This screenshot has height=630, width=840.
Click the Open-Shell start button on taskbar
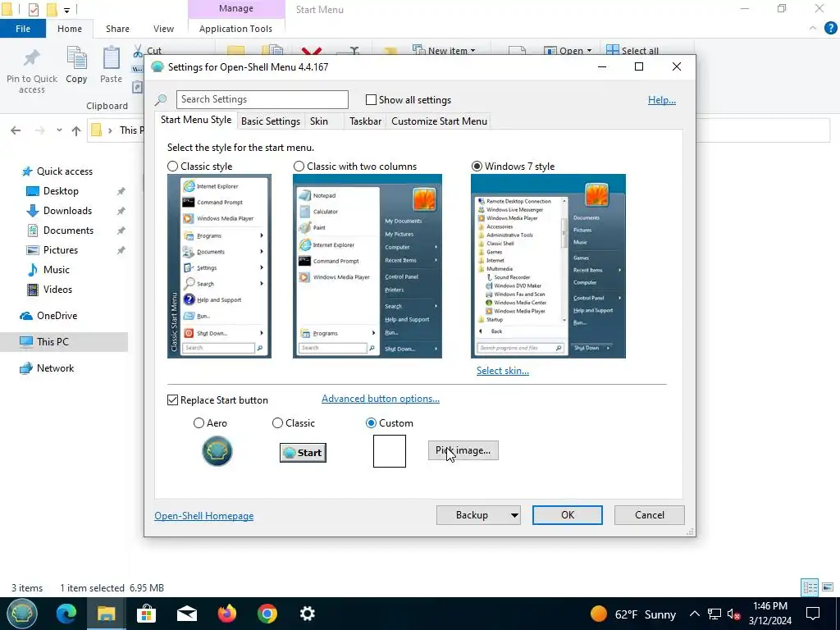[21, 614]
